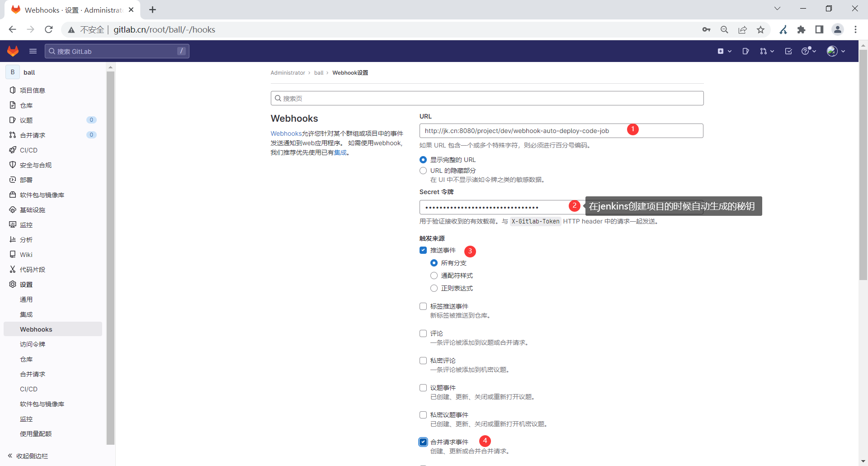Viewport: 868px width, 466px height.
Task: Toggle the push events checkbox
Action: coord(423,250)
